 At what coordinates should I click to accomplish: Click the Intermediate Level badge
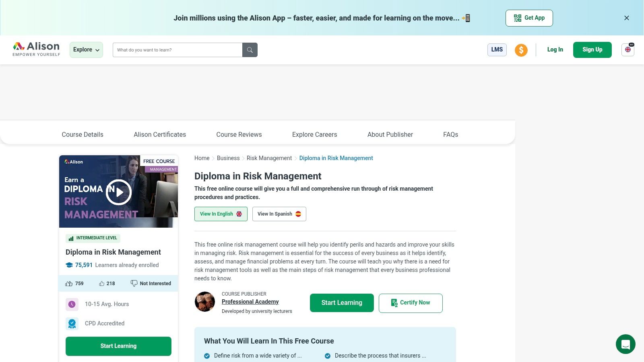click(93, 238)
